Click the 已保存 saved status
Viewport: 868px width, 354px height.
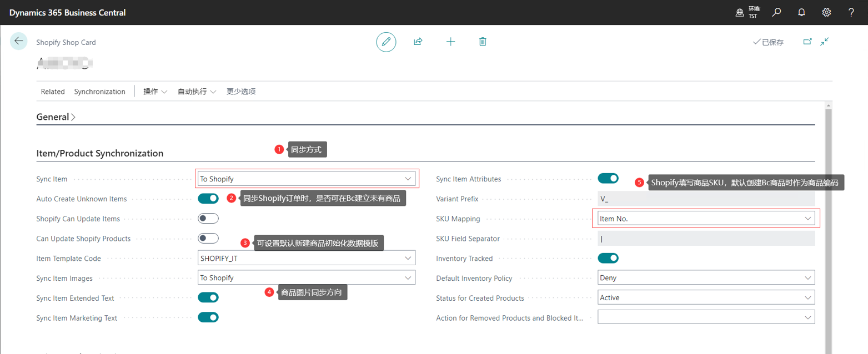tap(768, 42)
